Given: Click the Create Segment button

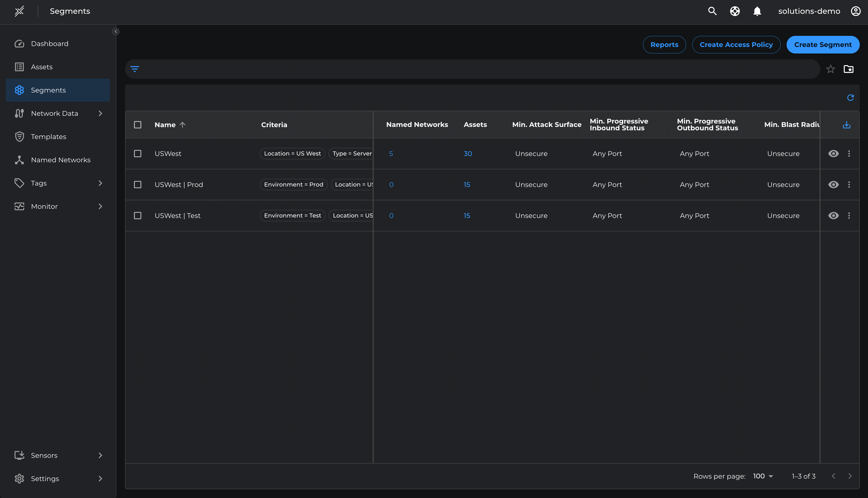Looking at the screenshot, I should 822,45.
